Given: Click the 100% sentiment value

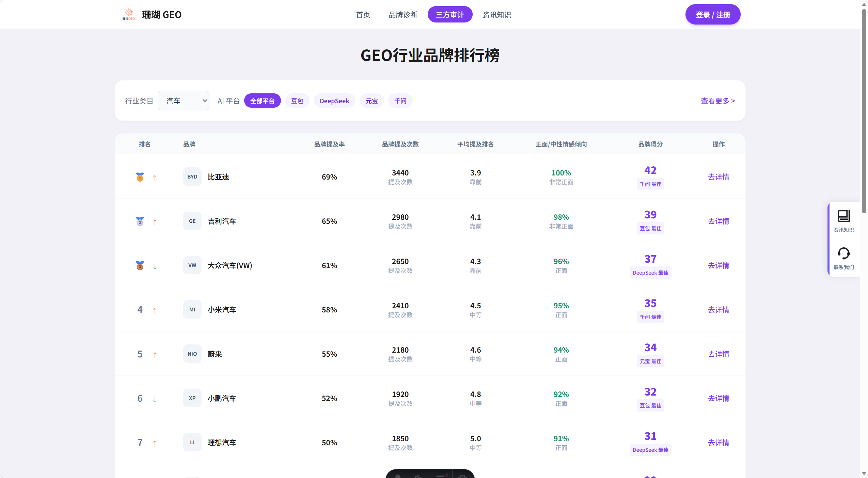Looking at the screenshot, I should [x=561, y=173].
